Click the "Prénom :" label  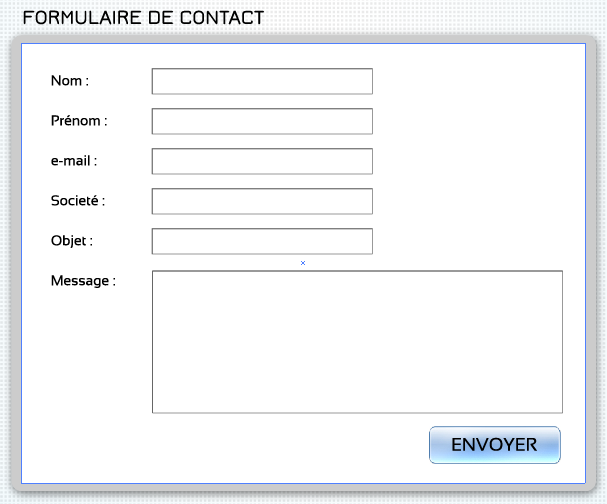point(79,120)
